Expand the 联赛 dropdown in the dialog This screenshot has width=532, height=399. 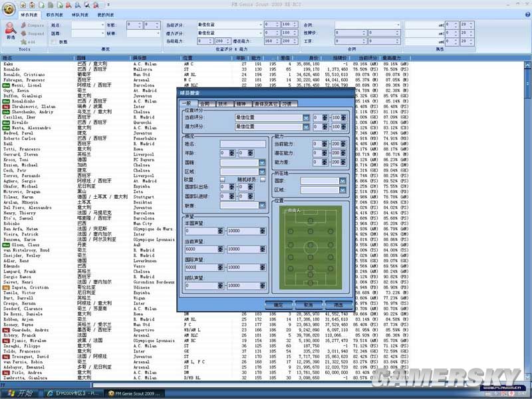262,205
